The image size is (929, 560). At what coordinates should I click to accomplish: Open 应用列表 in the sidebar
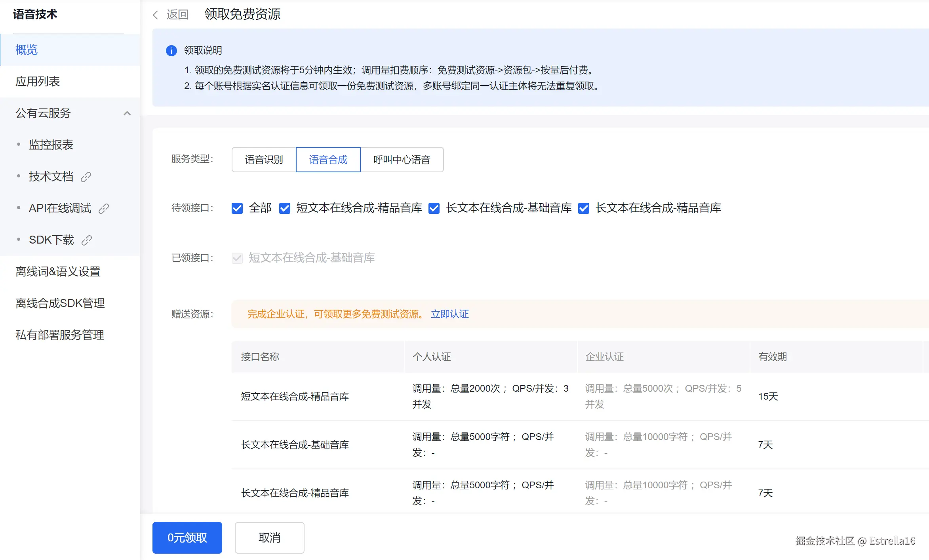point(38,82)
